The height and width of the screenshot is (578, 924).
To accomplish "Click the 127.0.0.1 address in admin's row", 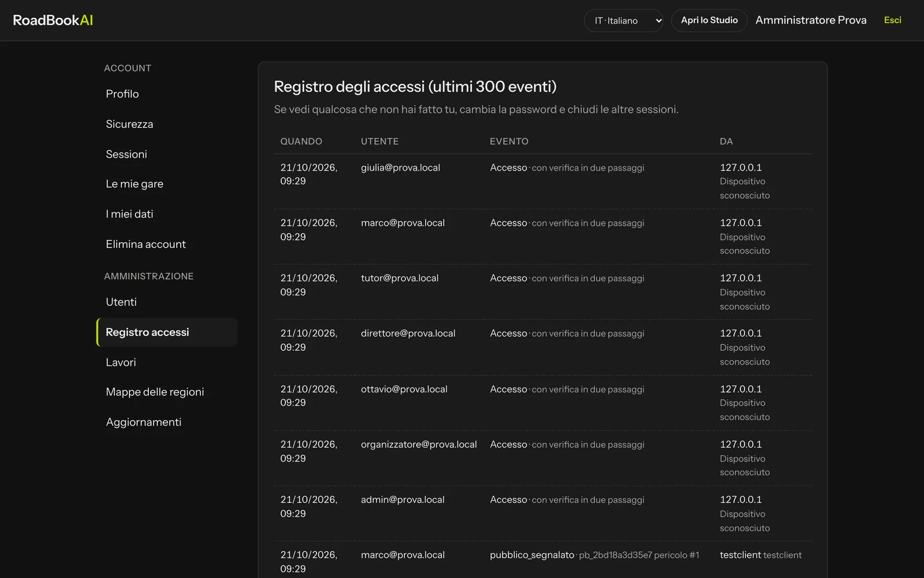I will tap(740, 499).
